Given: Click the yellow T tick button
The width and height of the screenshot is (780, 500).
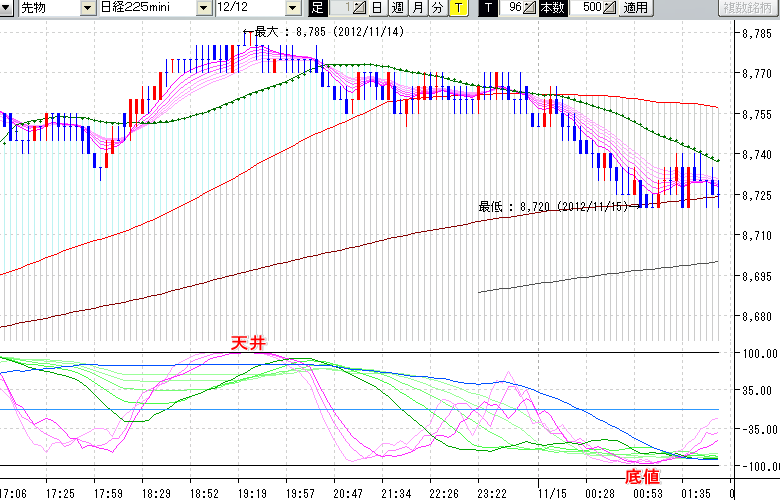Looking at the screenshot, I should 457,9.
